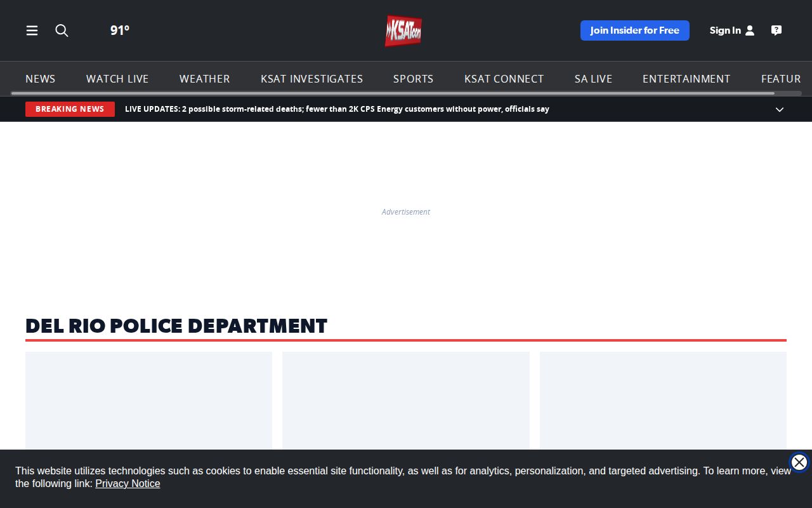This screenshot has width=812, height=508.
Task: Open the WEATHER nav item
Action: (205, 79)
